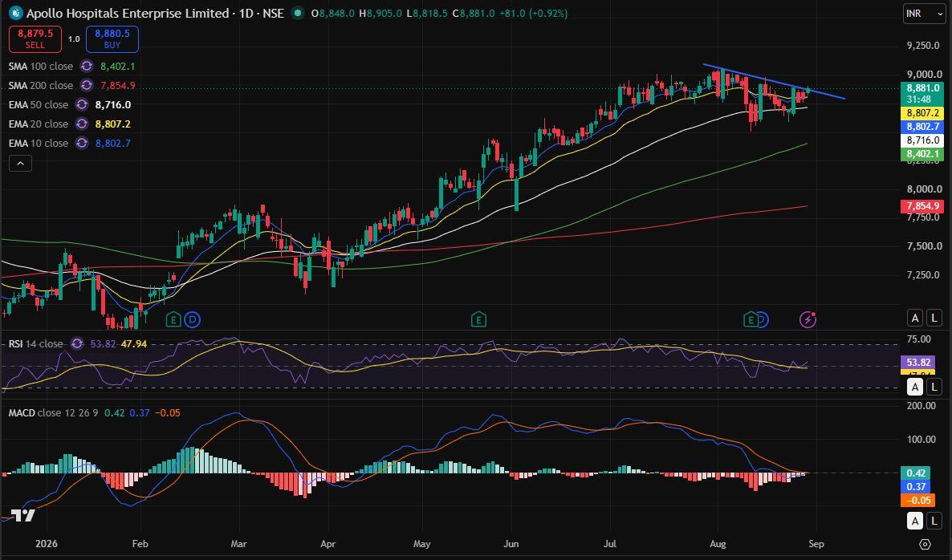Click the TradingView logo

(x=23, y=516)
